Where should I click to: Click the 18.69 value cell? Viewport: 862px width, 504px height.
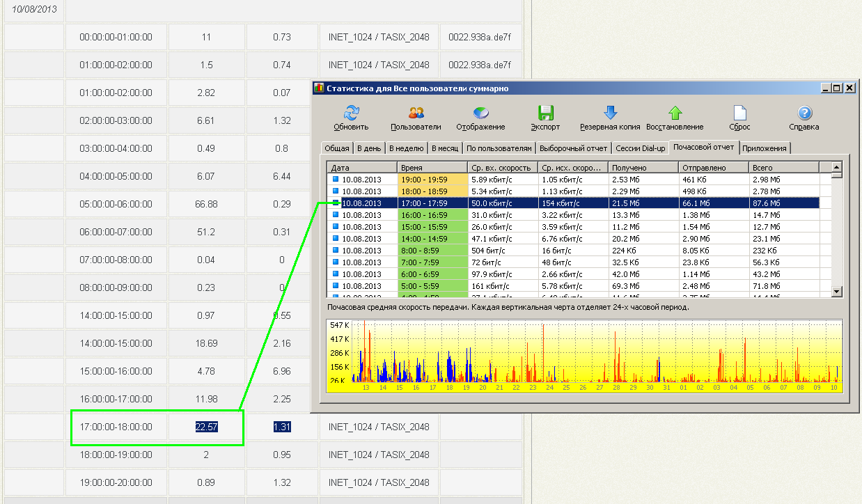click(x=206, y=343)
